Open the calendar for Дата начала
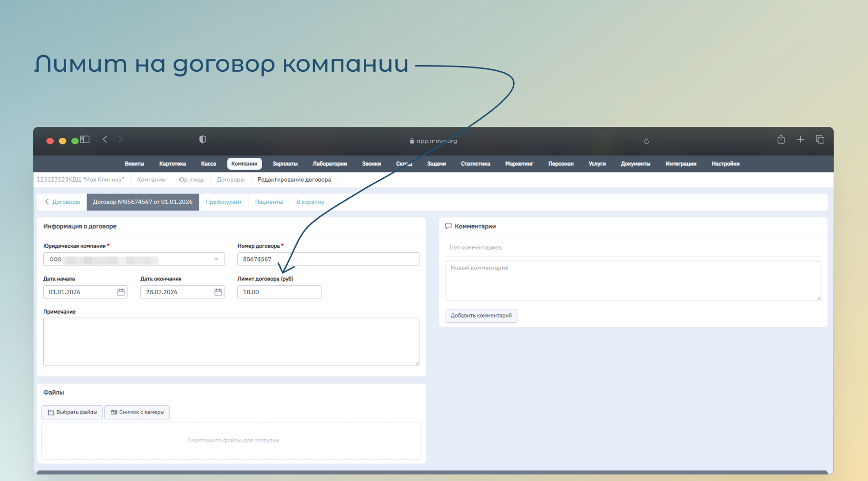 121,292
